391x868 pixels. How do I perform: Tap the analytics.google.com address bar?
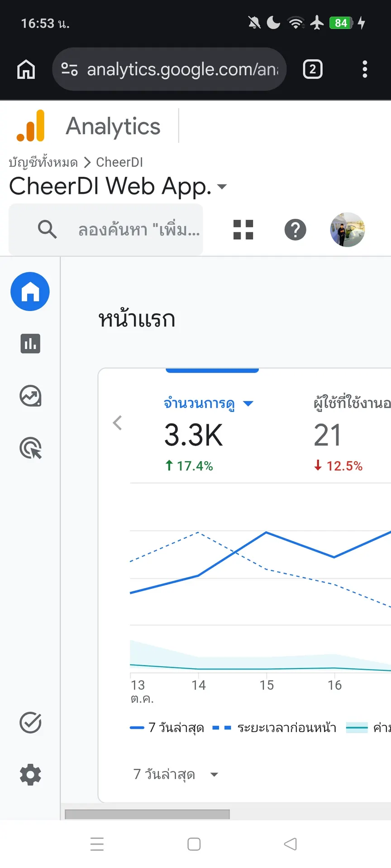[x=170, y=69]
